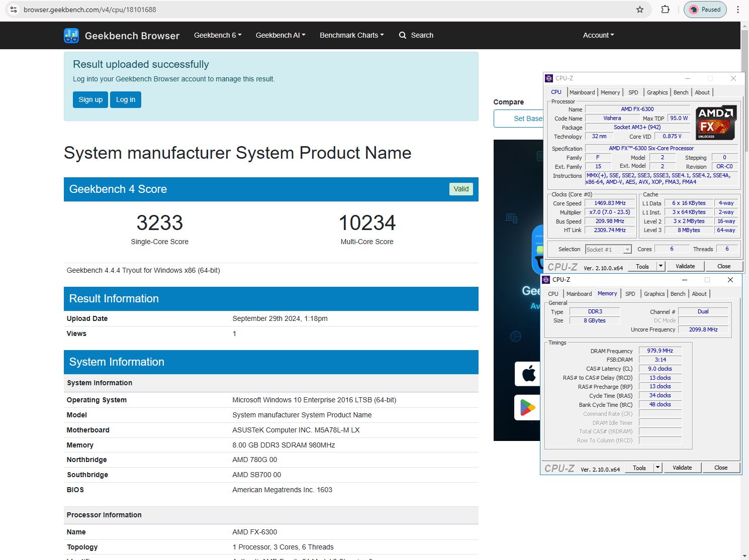Open the Geekbench AI dropdown menu

tap(280, 35)
